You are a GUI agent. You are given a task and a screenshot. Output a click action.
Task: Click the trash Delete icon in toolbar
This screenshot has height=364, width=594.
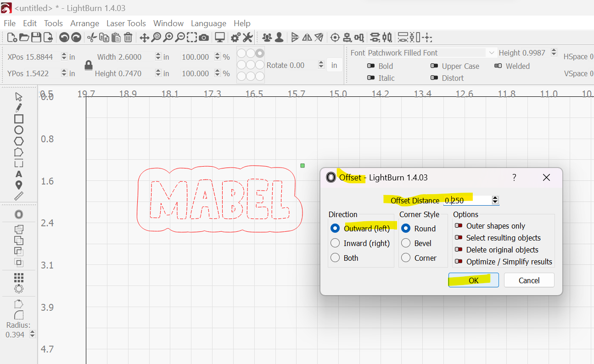click(x=128, y=38)
